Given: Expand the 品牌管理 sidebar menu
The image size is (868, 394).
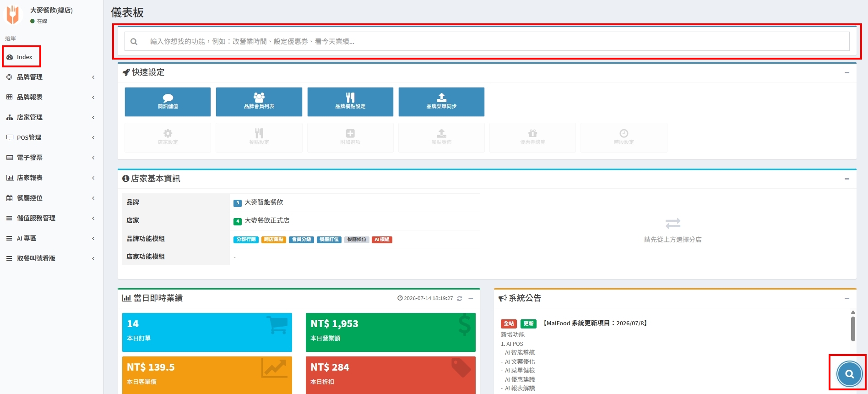Looking at the screenshot, I should [51, 77].
